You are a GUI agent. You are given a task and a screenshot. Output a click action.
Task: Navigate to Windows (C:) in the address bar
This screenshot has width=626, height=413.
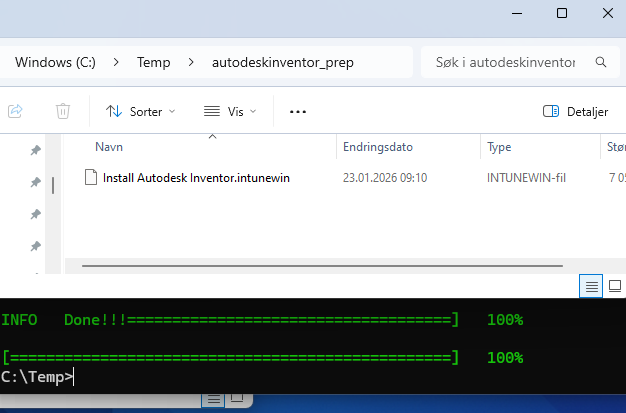tap(55, 62)
